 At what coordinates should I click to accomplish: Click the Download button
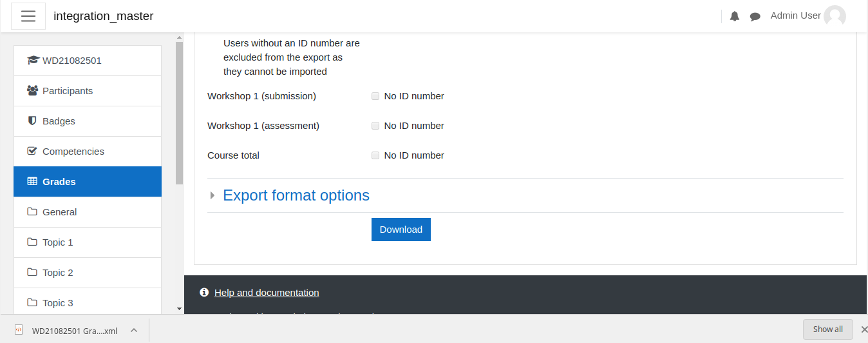coord(401,230)
